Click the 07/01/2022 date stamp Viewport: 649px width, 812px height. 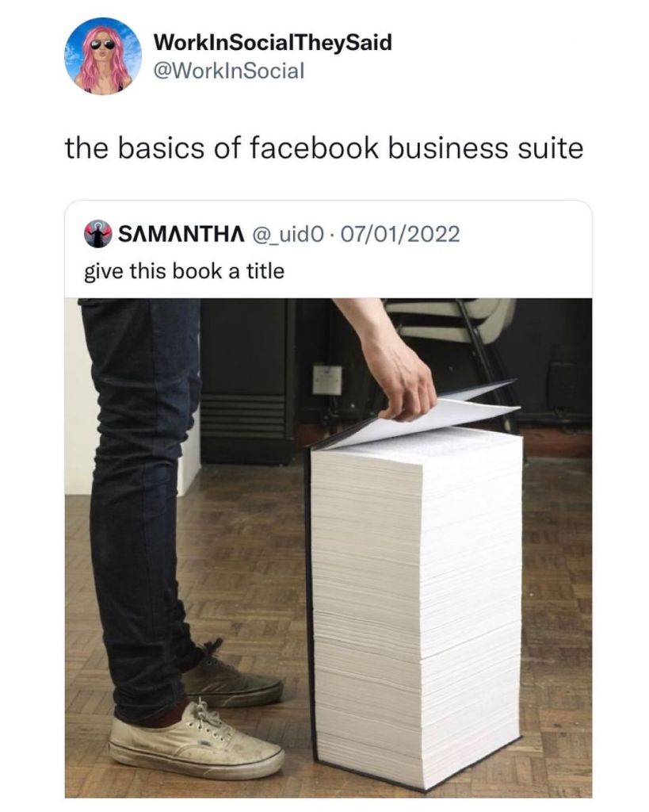click(x=400, y=234)
